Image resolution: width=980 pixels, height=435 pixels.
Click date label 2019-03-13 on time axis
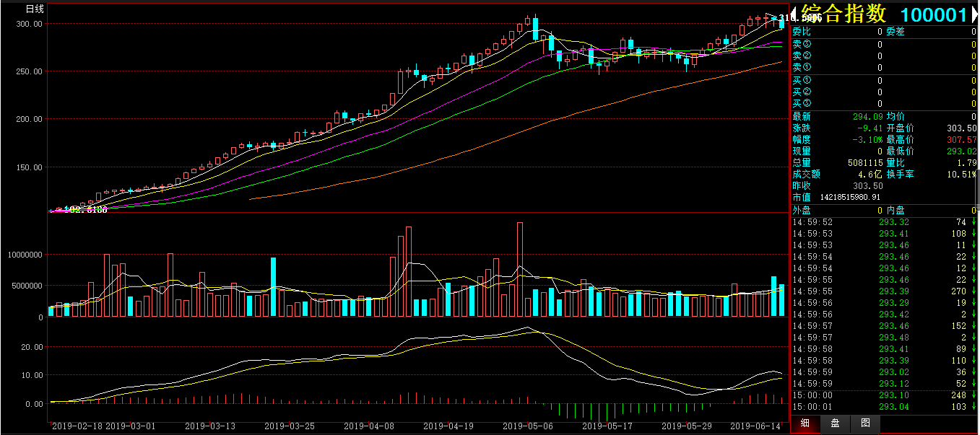210,426
